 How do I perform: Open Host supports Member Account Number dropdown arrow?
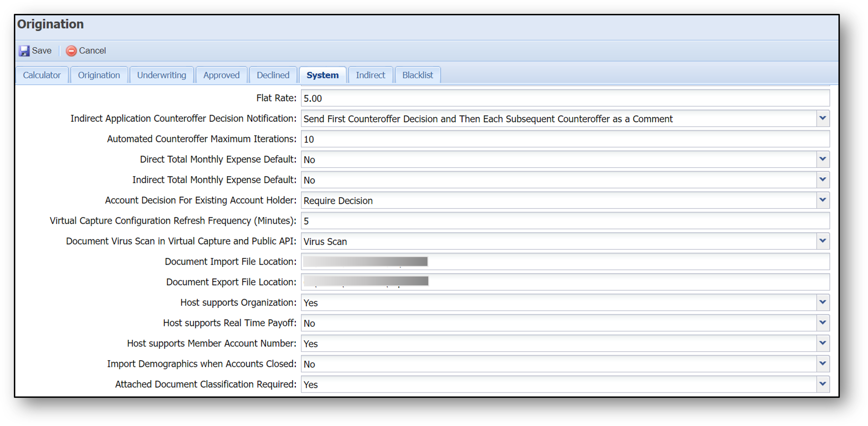[823, 343]
